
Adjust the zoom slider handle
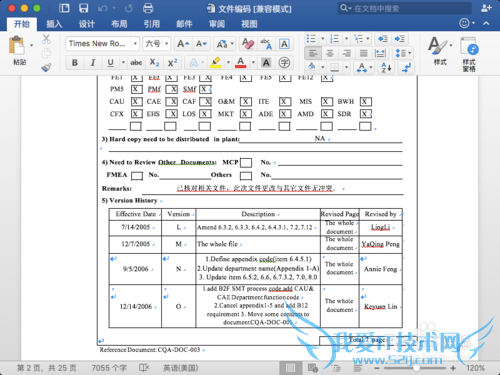[x=416, y=368]
